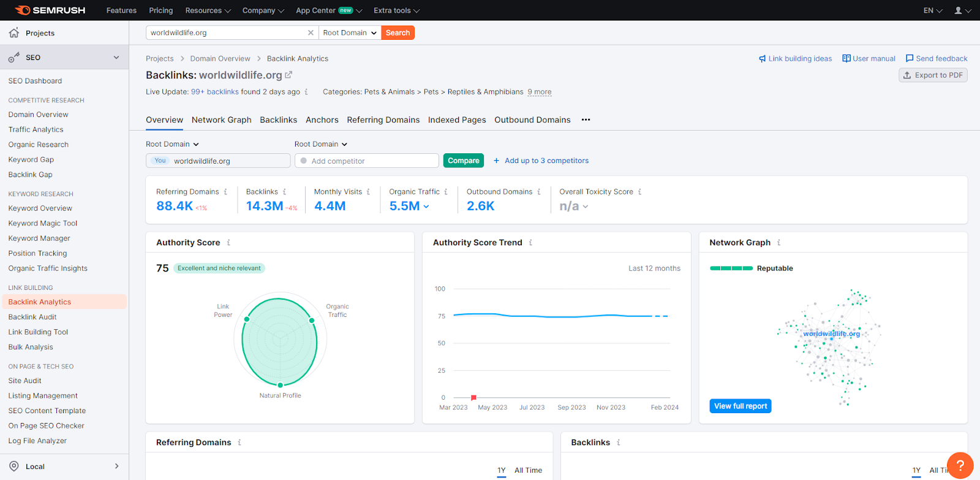Screen dimensions: 980x480
Task: Click the orange Search button
Action: [398, 32]
